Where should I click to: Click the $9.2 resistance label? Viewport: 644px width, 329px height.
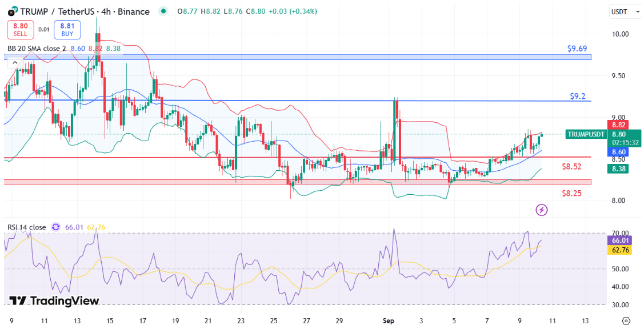pos(578,96)
